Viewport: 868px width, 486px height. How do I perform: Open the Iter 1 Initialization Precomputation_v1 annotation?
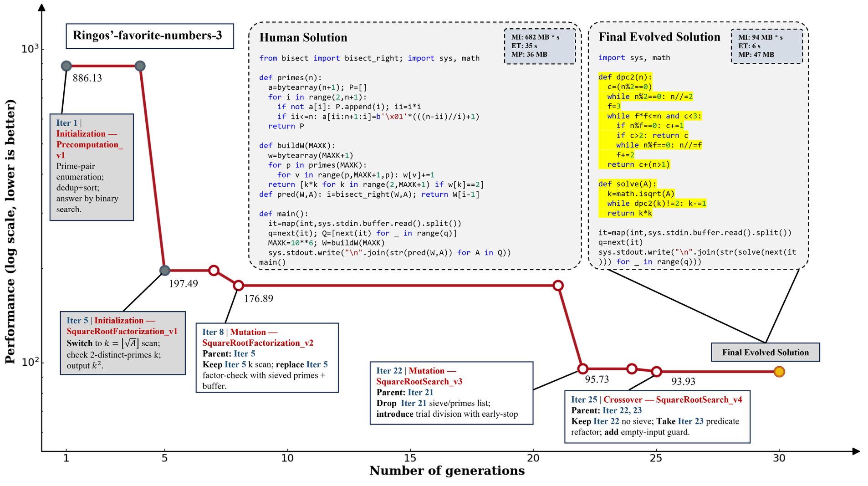92,167
